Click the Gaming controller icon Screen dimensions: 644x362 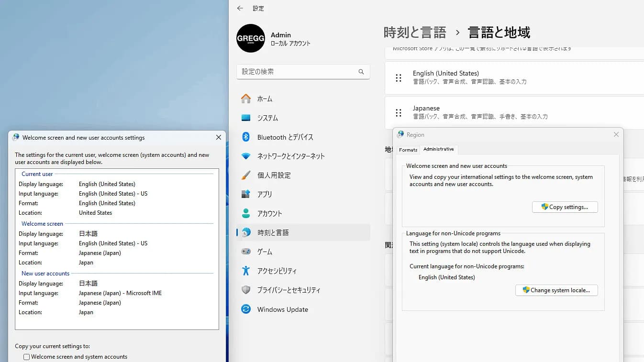(246, 252)
